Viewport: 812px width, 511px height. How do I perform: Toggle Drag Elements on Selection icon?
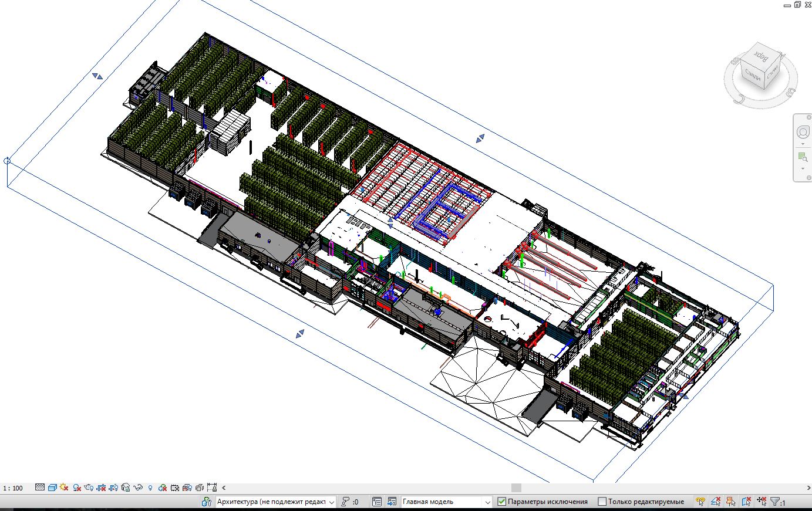(x=762, y=502)
